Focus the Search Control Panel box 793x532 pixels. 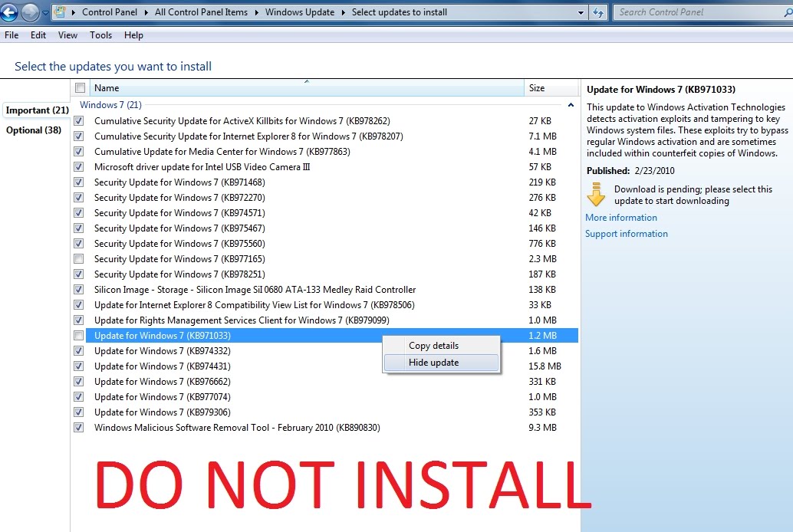coord(703,12)
